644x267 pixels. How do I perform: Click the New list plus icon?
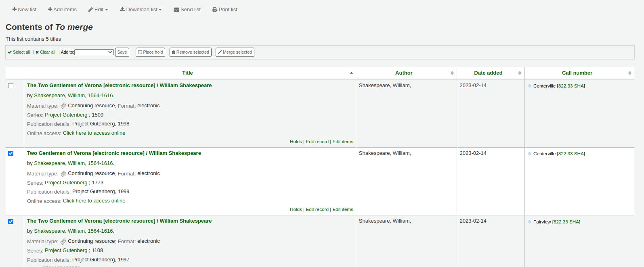(x=15, y=10)
